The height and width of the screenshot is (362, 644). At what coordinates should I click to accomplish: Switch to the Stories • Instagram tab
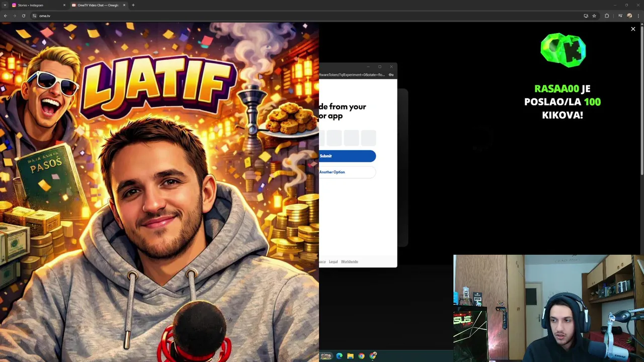(38, 5)
